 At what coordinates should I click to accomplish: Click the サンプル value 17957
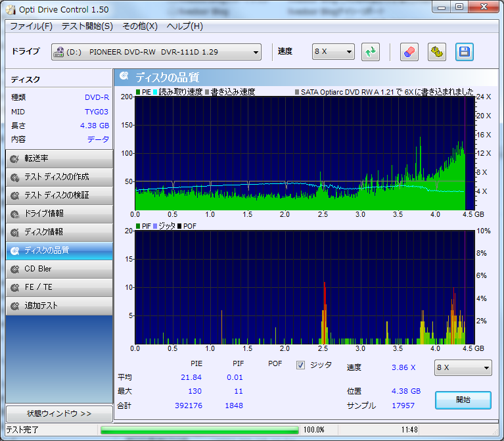[x=403, y=406]
